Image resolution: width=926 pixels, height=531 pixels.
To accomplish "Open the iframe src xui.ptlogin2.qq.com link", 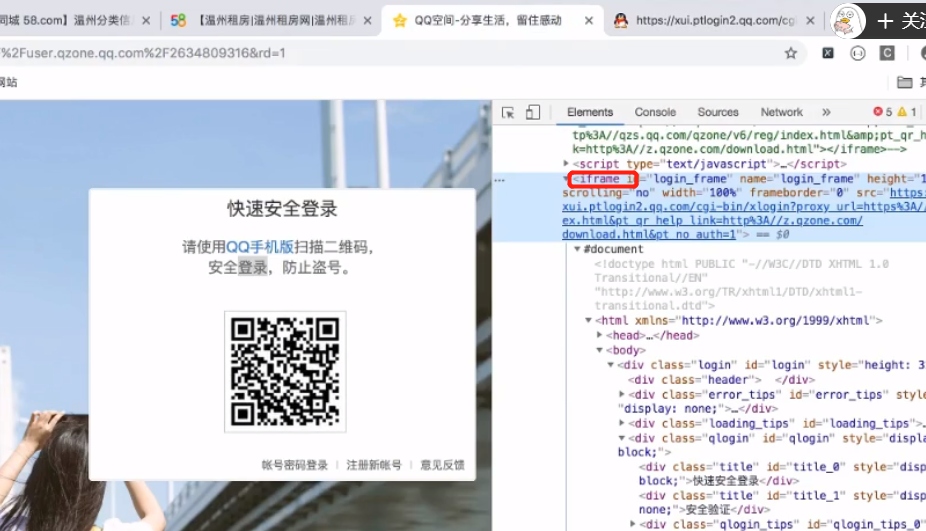I will pos(744,214).
